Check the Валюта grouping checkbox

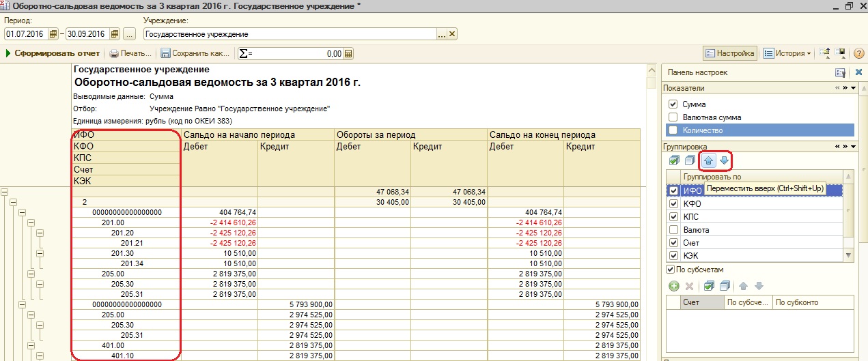(674, 230)
